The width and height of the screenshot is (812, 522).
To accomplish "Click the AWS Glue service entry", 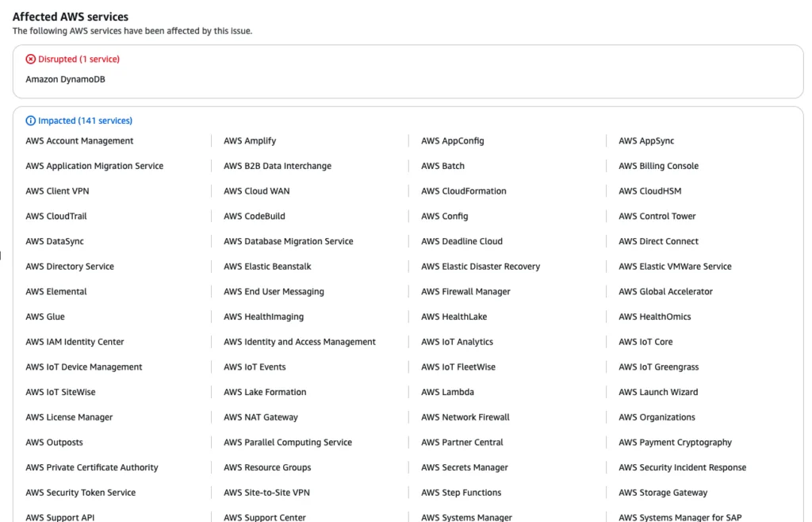I will tap(45, 317).
